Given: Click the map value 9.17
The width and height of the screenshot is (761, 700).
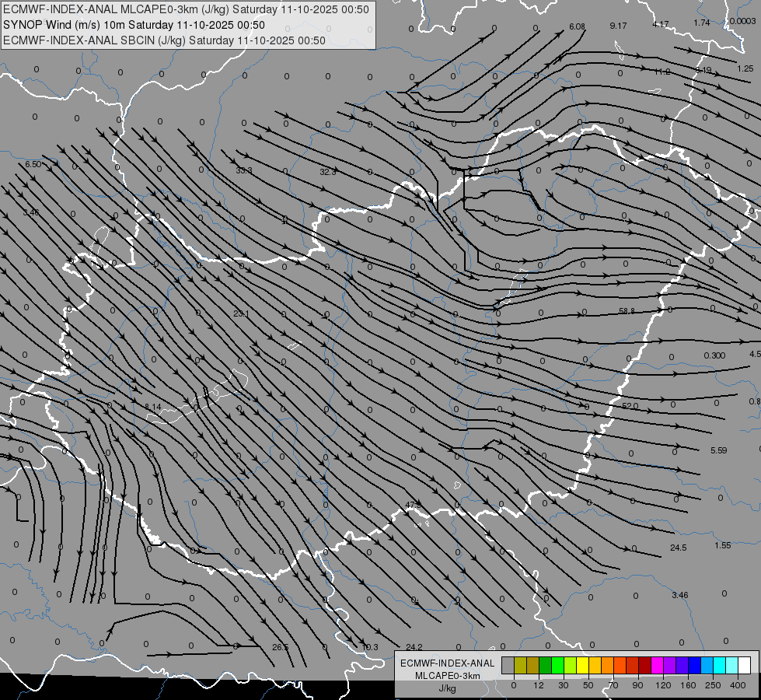Looking at the screenshot, I should click(618, 26).
